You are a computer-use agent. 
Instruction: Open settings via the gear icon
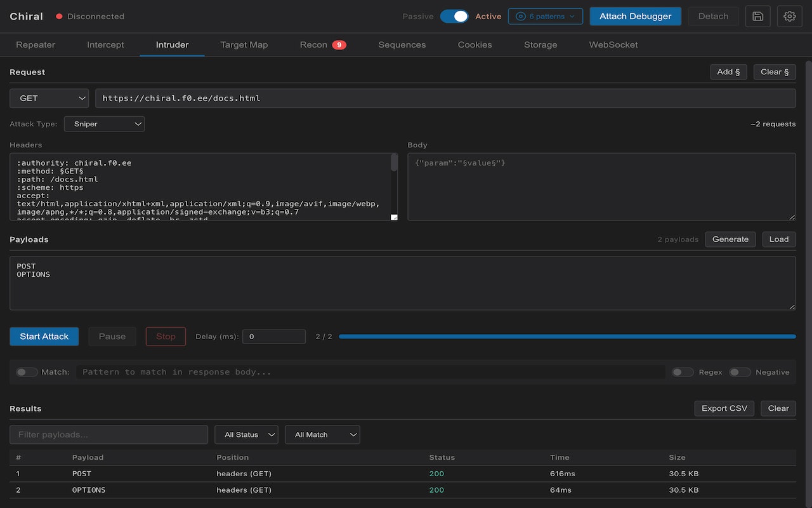[789, 17]
